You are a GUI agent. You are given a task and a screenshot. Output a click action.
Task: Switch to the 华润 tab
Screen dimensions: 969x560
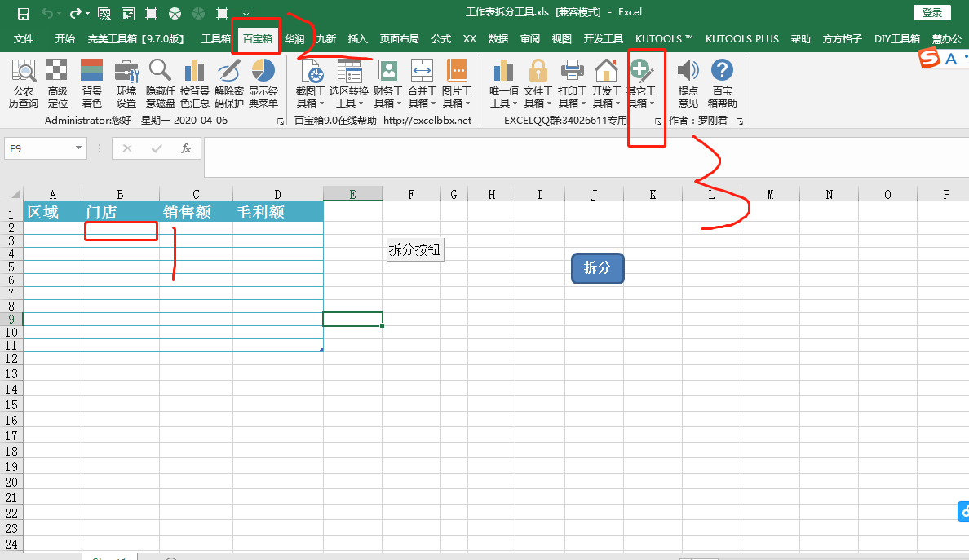coord(294,39)
